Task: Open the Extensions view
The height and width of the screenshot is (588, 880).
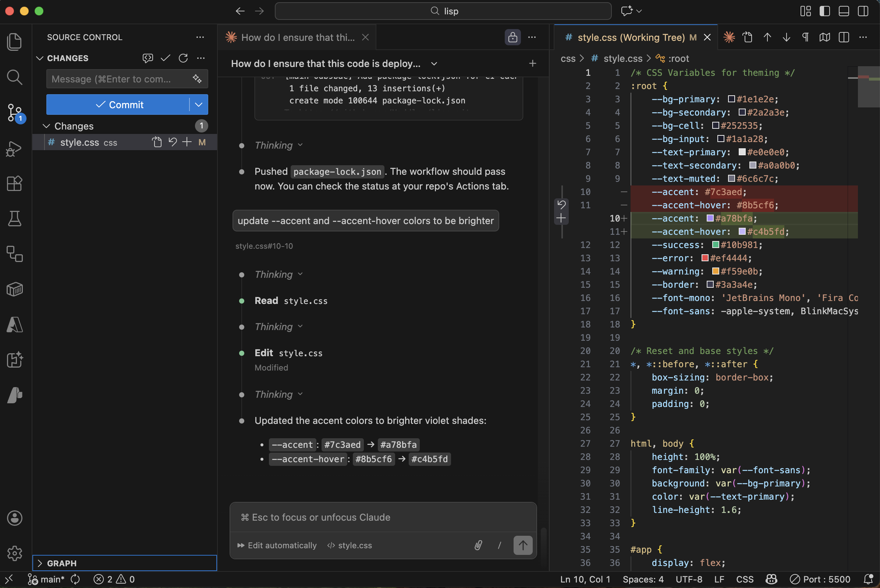Action: 15,183
